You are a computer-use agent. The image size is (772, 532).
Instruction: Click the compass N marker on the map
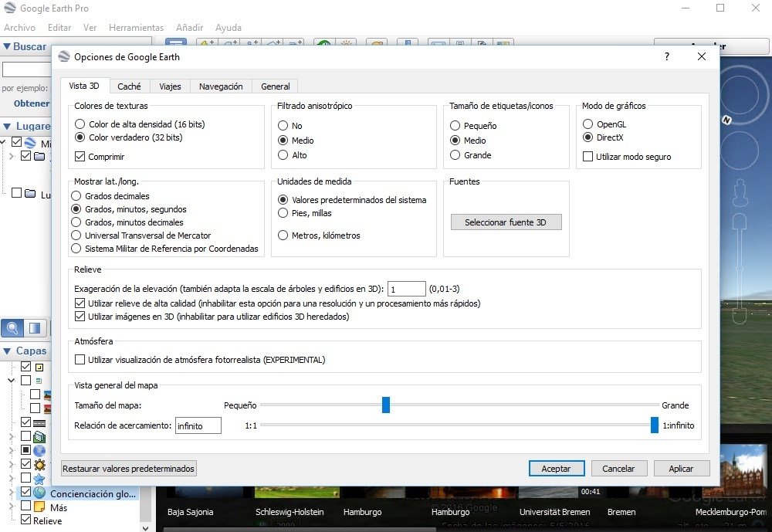click(726, 120)
